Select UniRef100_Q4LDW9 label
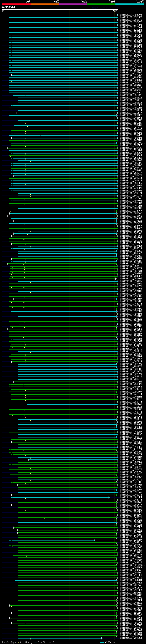This screenshot has height=644, width=146. click(131, 344)
